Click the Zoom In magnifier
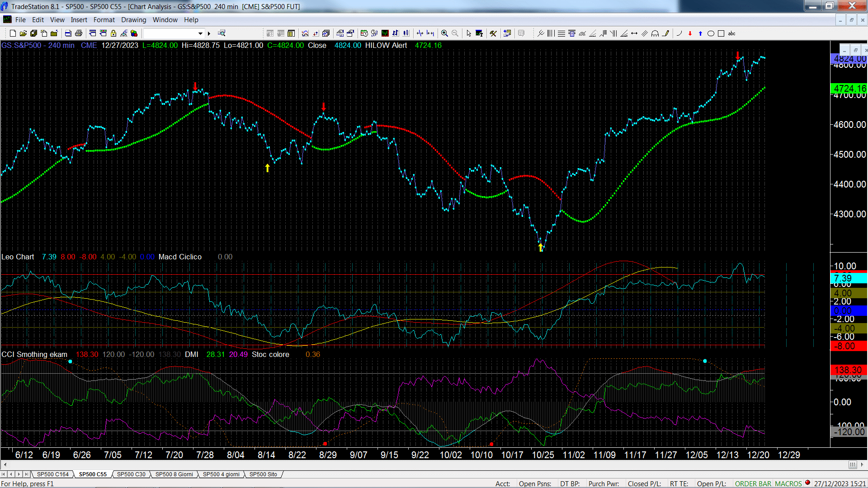The height and width of the screenshot is (488, 868). tap(444, 33)
